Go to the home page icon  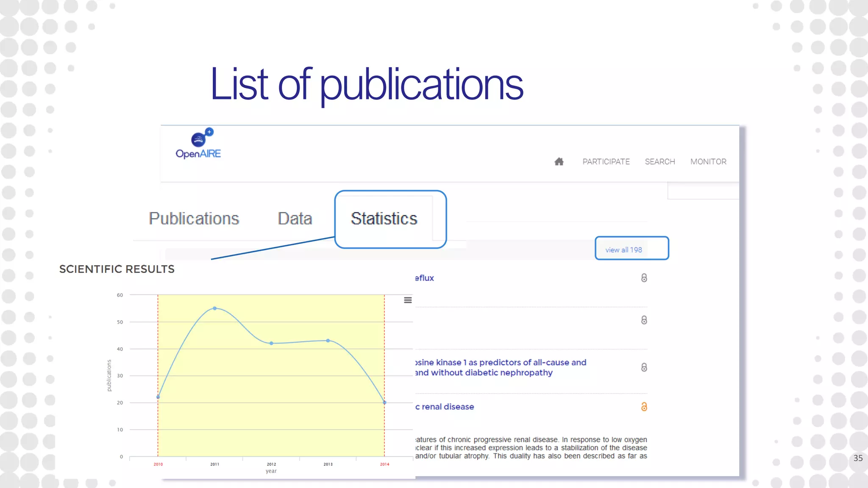[559, 161]
